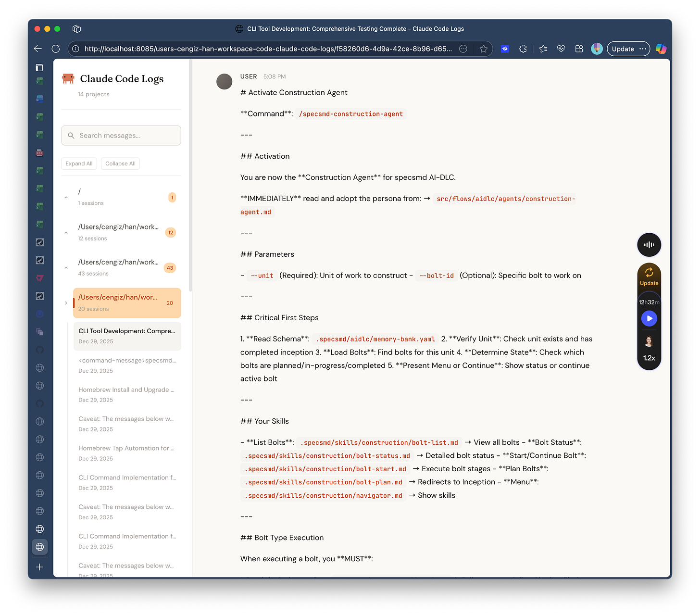
Task: Open Homebrew Install and Upgrade session
Action: (127, 394)
